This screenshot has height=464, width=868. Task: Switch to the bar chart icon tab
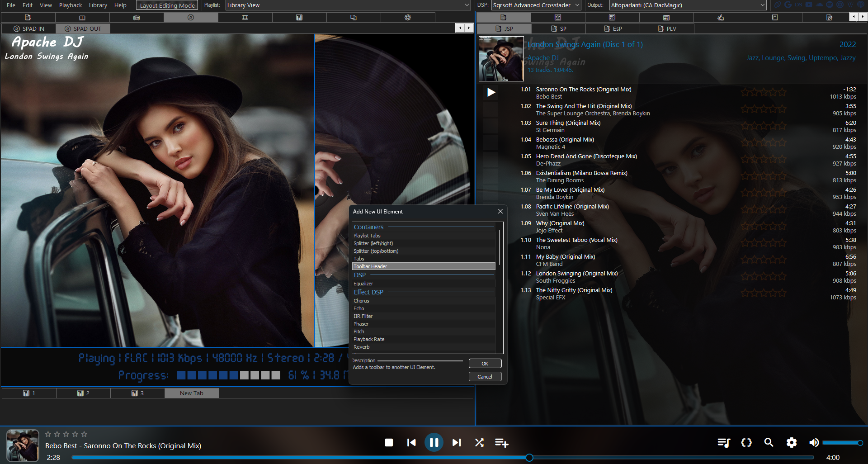[299, 18]
